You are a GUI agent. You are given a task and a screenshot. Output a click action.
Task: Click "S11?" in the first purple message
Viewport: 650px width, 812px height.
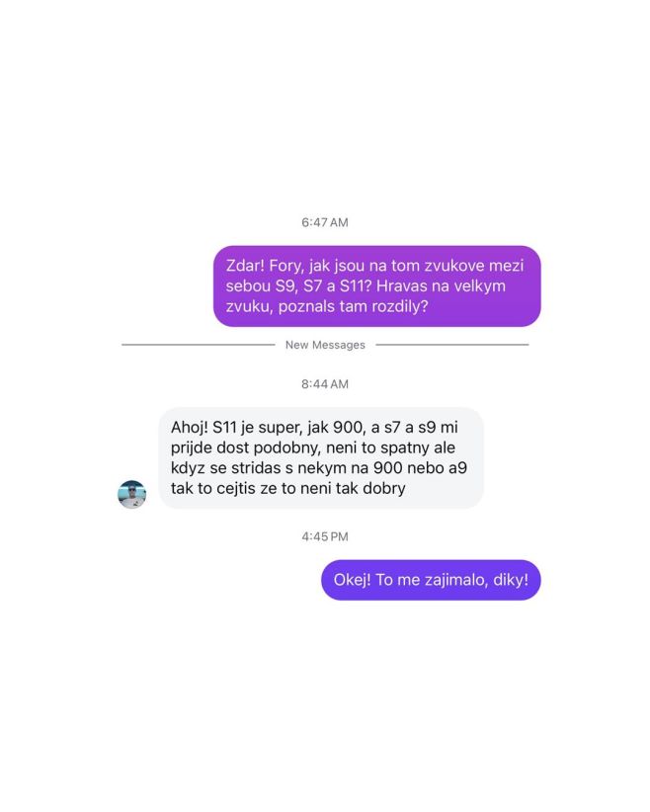point(356,285)
